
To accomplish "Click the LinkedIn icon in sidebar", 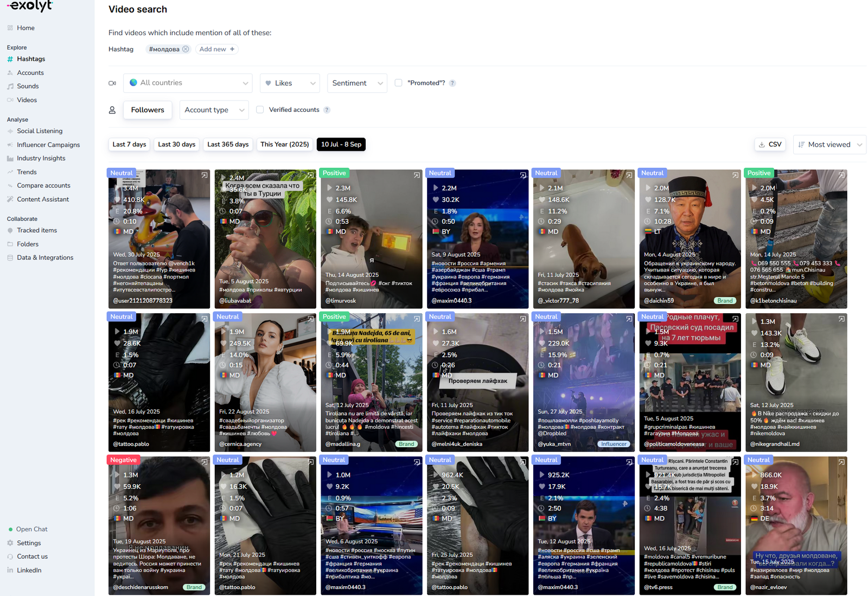I will (x=10, y=570).
